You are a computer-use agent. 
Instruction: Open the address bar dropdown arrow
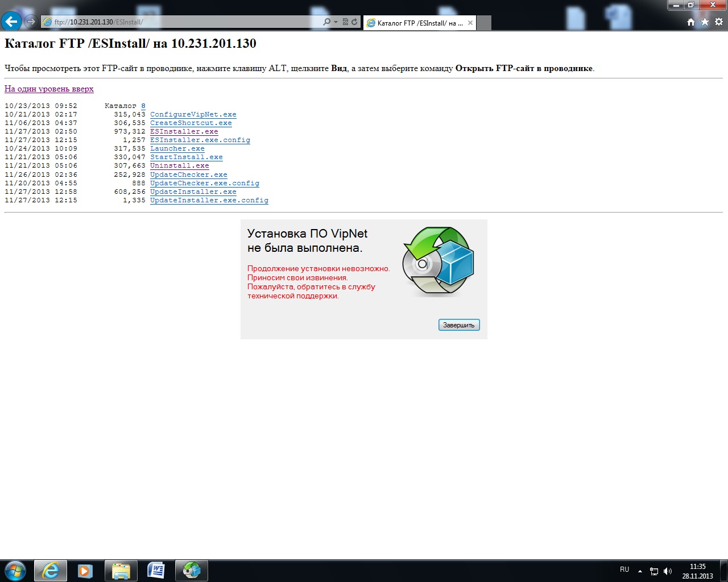[336, 22]
